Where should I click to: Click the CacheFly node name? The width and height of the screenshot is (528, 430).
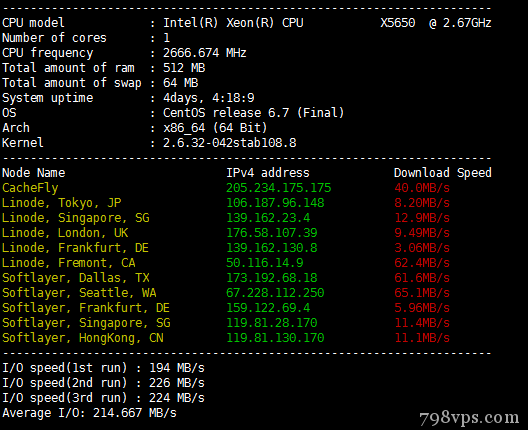[x=30, y=188]
